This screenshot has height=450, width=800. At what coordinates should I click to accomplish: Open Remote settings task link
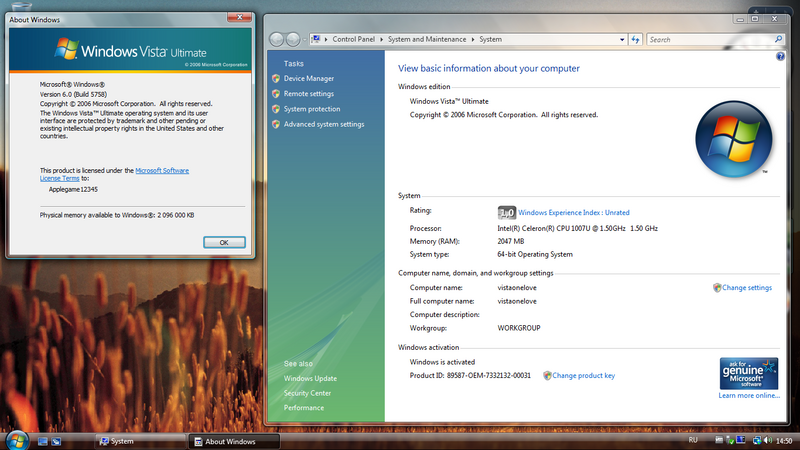point(309,94)
